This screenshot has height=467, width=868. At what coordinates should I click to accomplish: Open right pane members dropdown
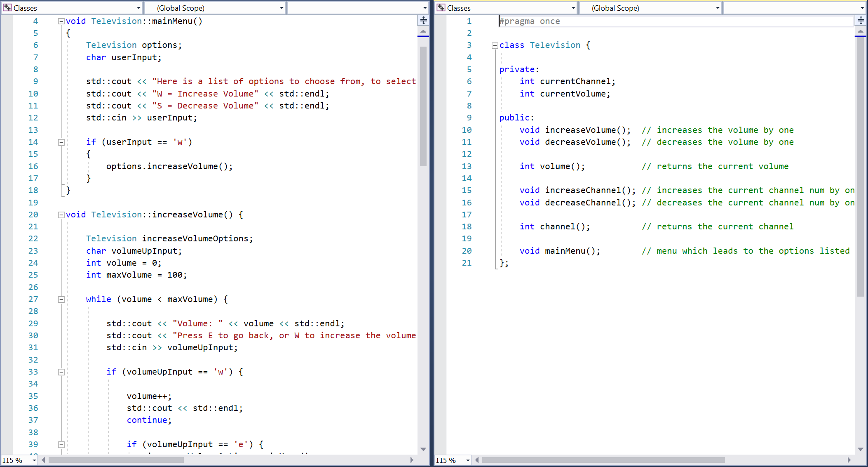pos(862,8)
